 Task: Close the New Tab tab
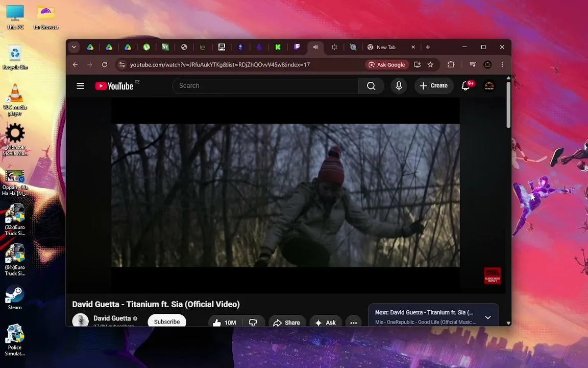coord(413,47)
